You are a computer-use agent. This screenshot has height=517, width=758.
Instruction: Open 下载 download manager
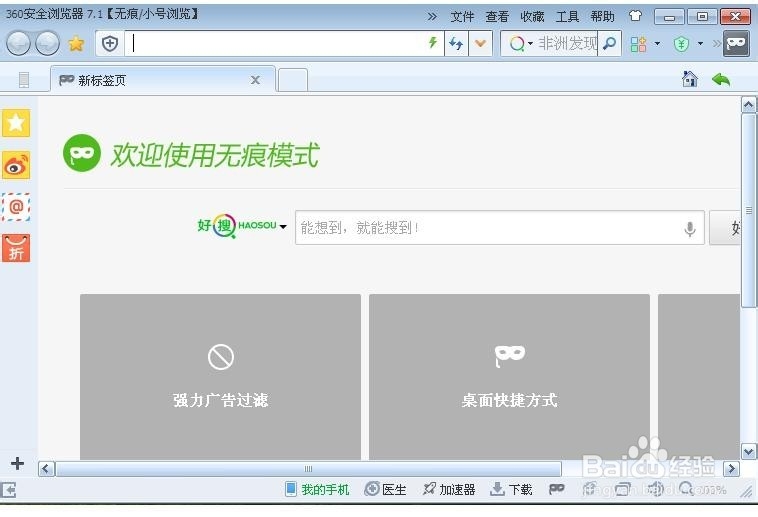point(511,489)
